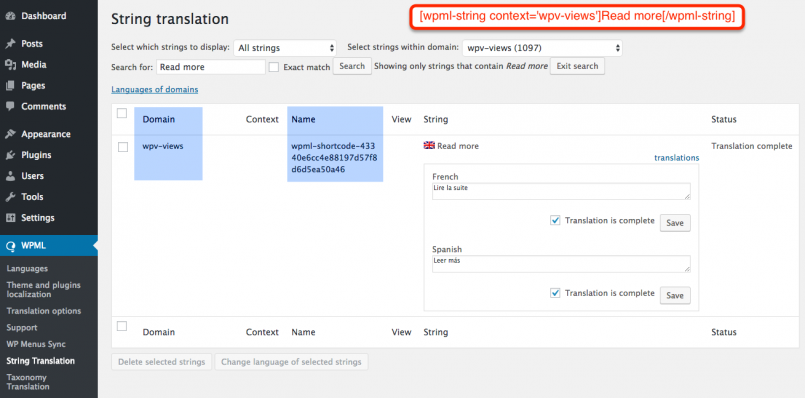Save the Spanish translation
The height and width of the screenshot is (398, 805).
675,295
